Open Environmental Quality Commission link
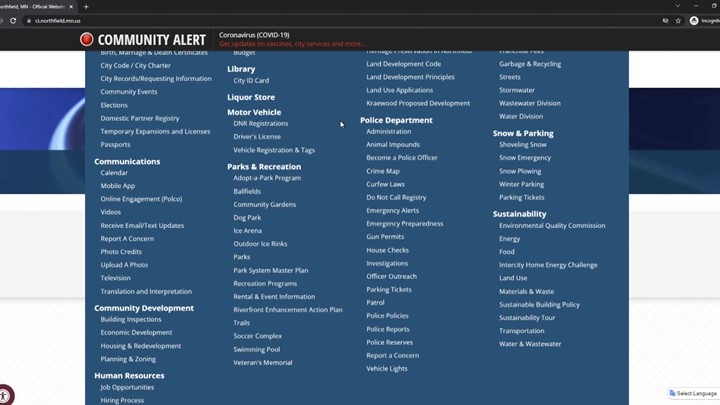 coord(552,225)
